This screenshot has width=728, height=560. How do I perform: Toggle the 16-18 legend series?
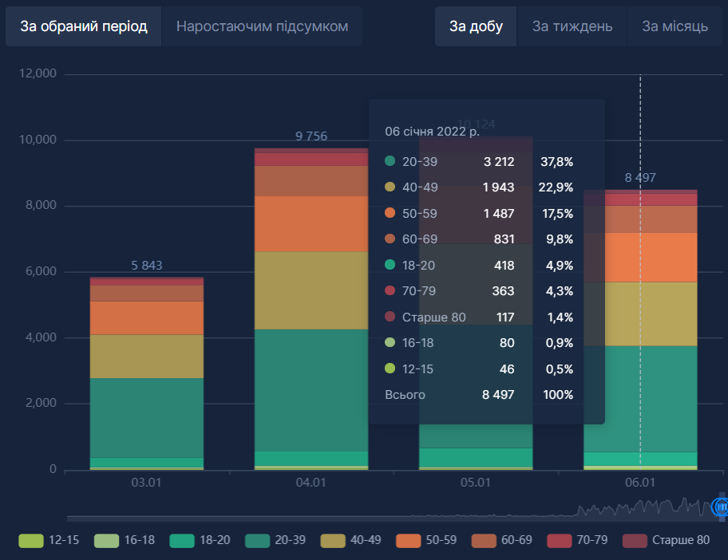125,541
